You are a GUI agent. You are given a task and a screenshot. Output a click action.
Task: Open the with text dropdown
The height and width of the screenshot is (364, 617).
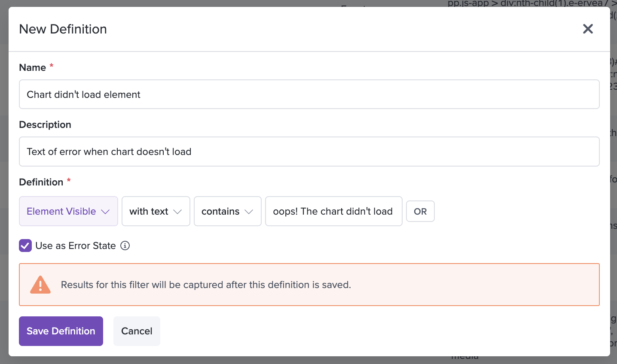[156, 211]
